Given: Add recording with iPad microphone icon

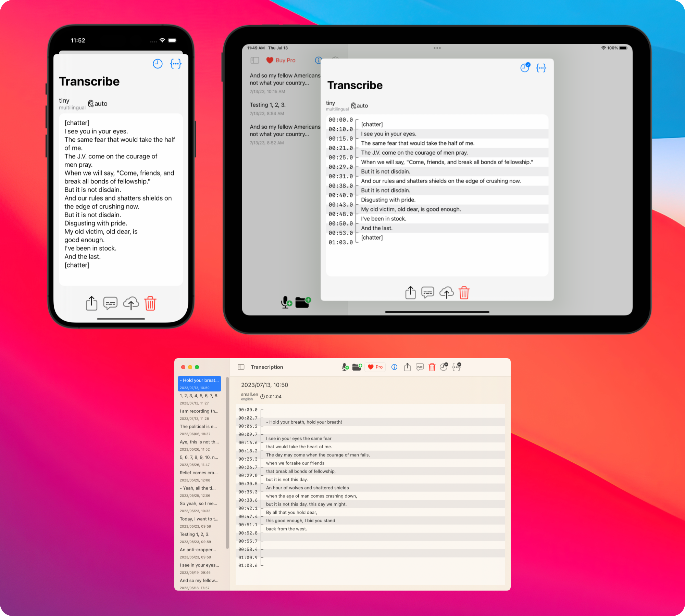Looking at the screenshot, I should pyautogui.click(x=286, y=302).
